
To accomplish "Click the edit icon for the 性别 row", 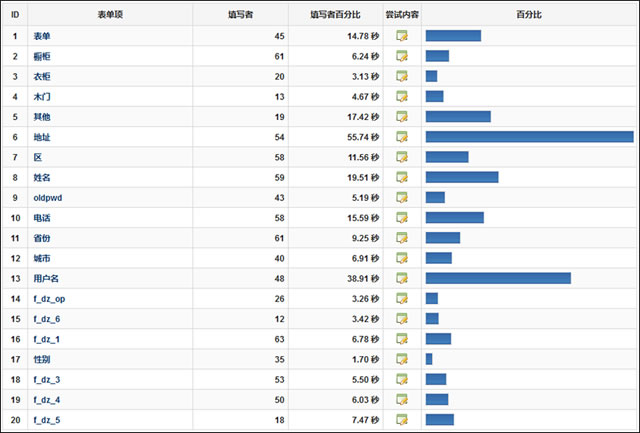I will (x=402, y=359).
